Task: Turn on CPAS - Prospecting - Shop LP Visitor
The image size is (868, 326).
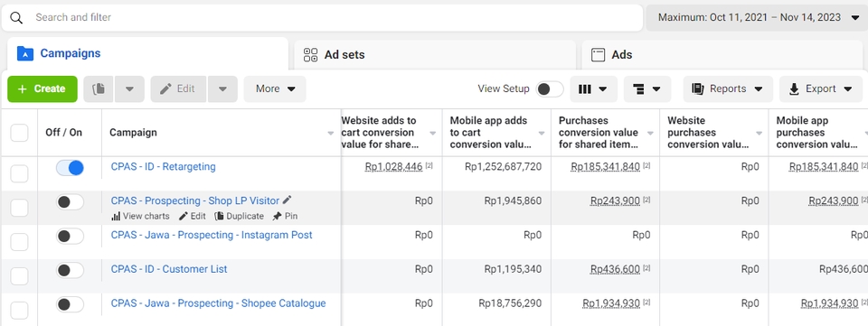Action: pos(70,202)
